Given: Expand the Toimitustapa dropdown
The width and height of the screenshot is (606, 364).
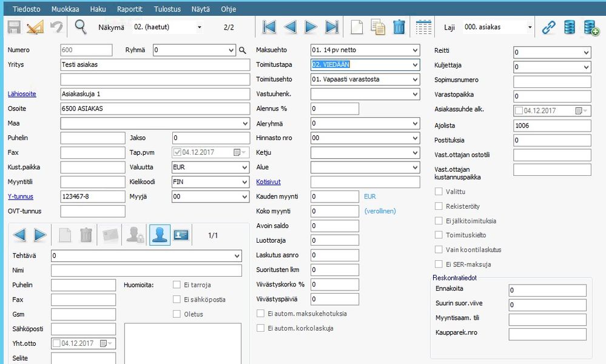Looking at the screenshot, I should 415,65.
